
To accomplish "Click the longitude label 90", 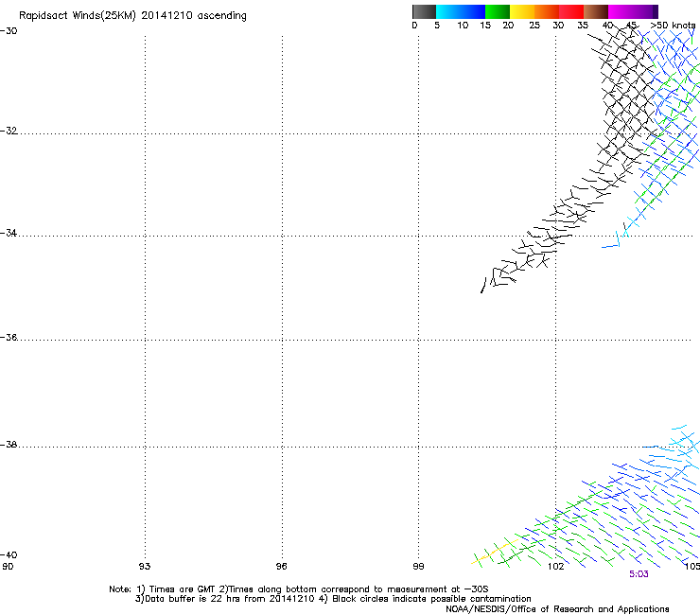I will [x=8, y=567].
